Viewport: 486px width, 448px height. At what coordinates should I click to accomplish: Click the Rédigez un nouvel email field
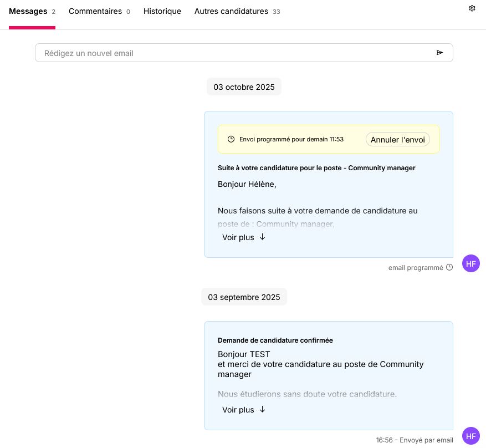point(244,53)
